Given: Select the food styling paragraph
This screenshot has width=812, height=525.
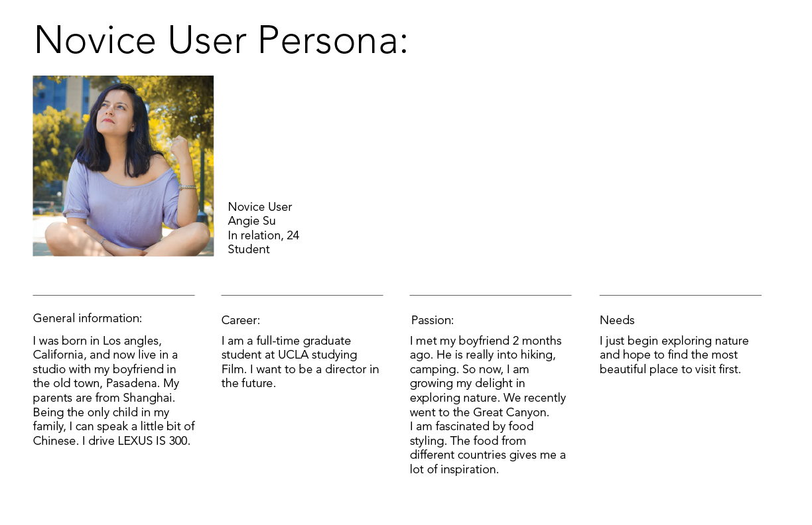Looking at the screenshot, I should tap(488, 447).
